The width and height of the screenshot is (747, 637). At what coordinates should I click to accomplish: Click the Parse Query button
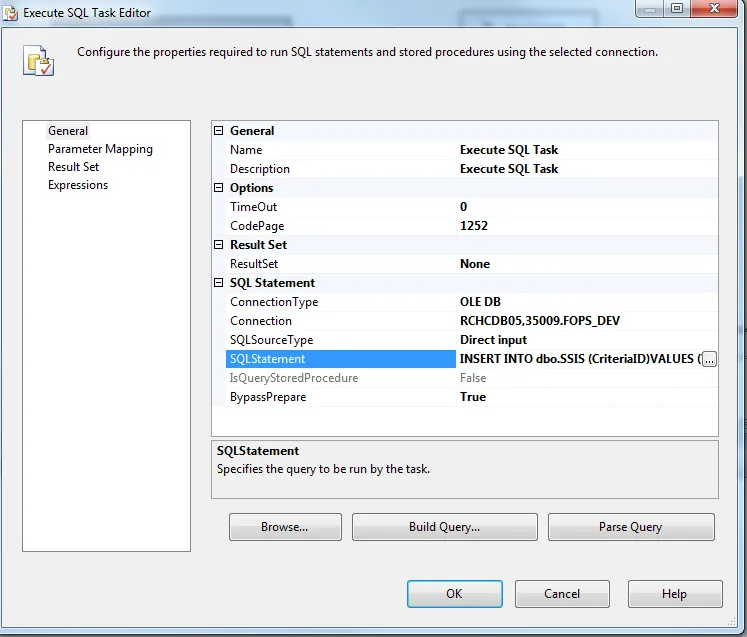(631, 527)
